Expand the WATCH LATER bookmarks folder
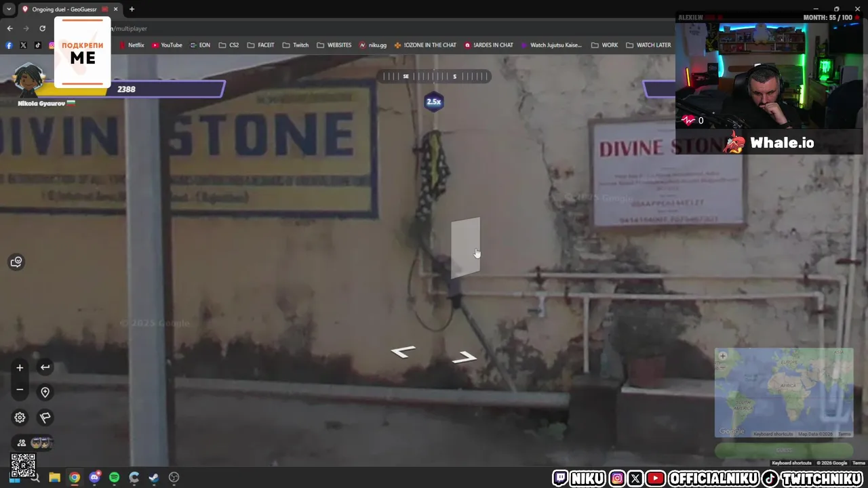 [648, 45]
